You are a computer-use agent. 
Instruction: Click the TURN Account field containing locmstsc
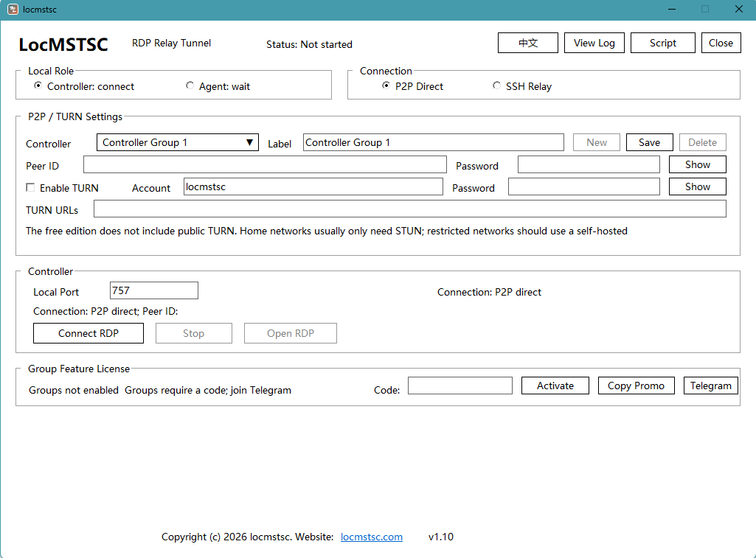313,186
